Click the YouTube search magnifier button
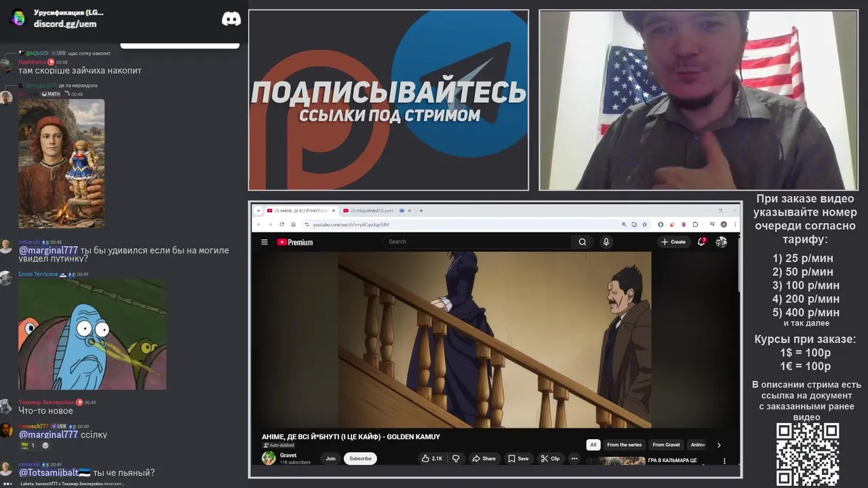868x488 pixels. 583,242
